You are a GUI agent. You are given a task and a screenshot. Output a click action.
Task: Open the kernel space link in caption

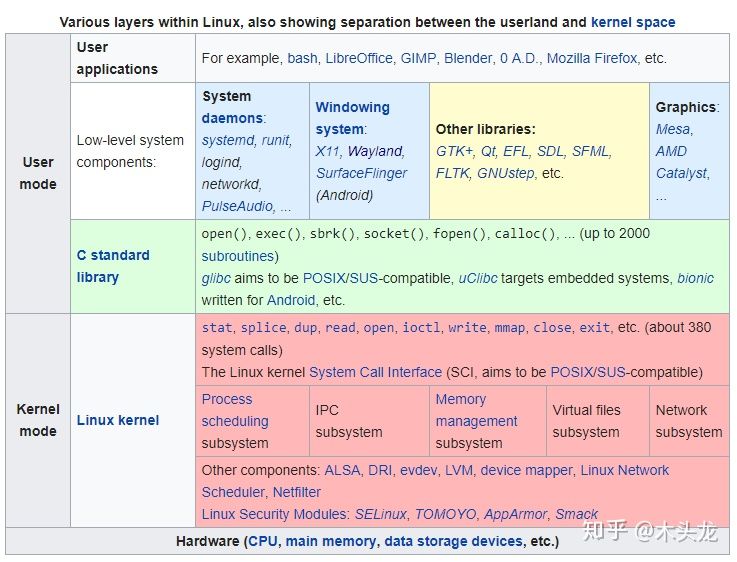pyautogui.click(x=633, y=22)
